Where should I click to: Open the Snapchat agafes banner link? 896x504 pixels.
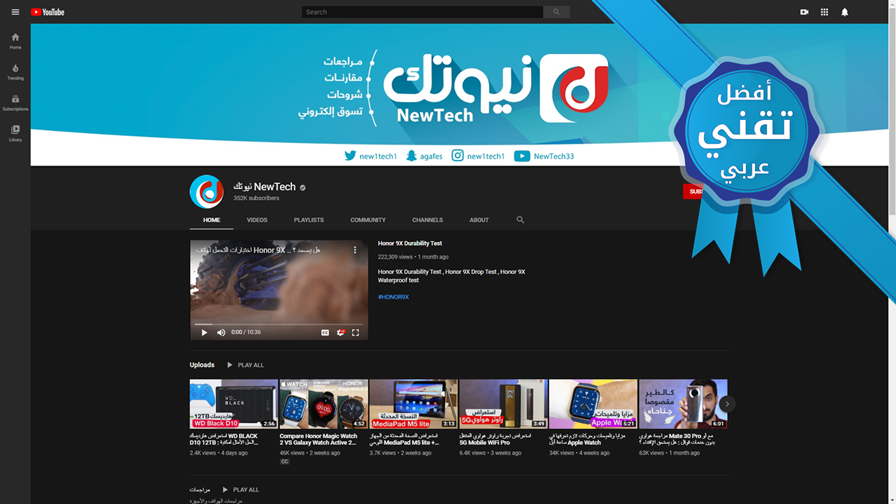pyautogui.click(x=424, y=156)
